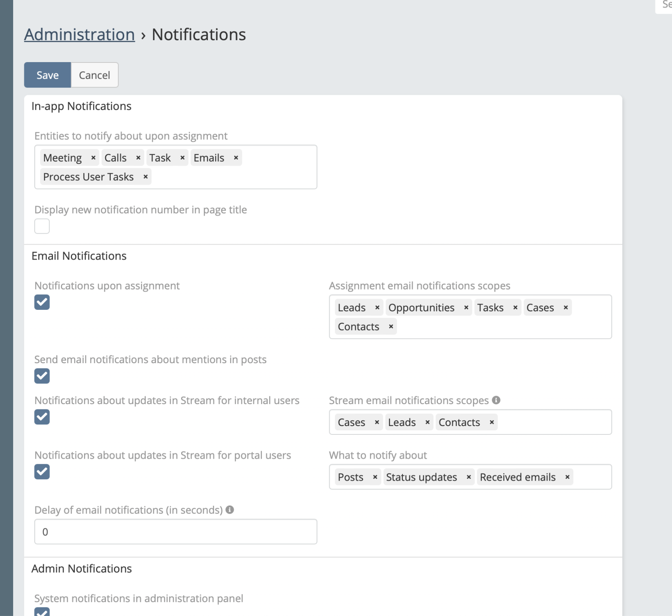Save the notification settings
Viewport: 672px width, 616px height.
[x=47, y=75]
